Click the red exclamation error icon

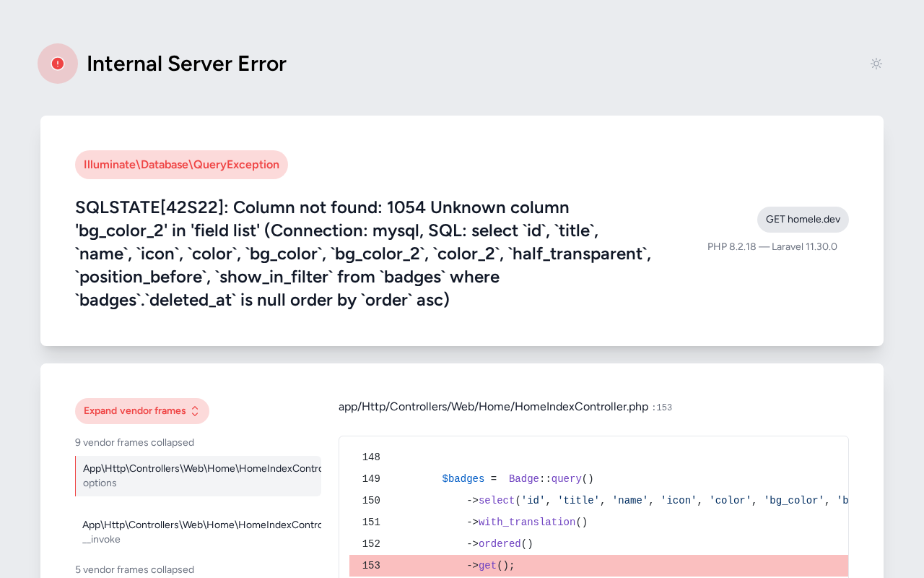coord(58,64)
